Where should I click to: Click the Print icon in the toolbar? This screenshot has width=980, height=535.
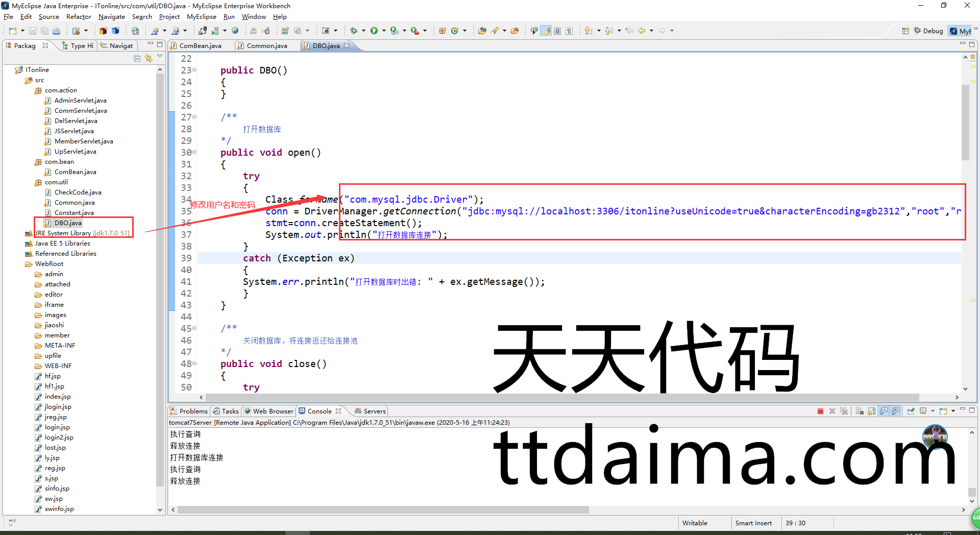pos(56,31)
